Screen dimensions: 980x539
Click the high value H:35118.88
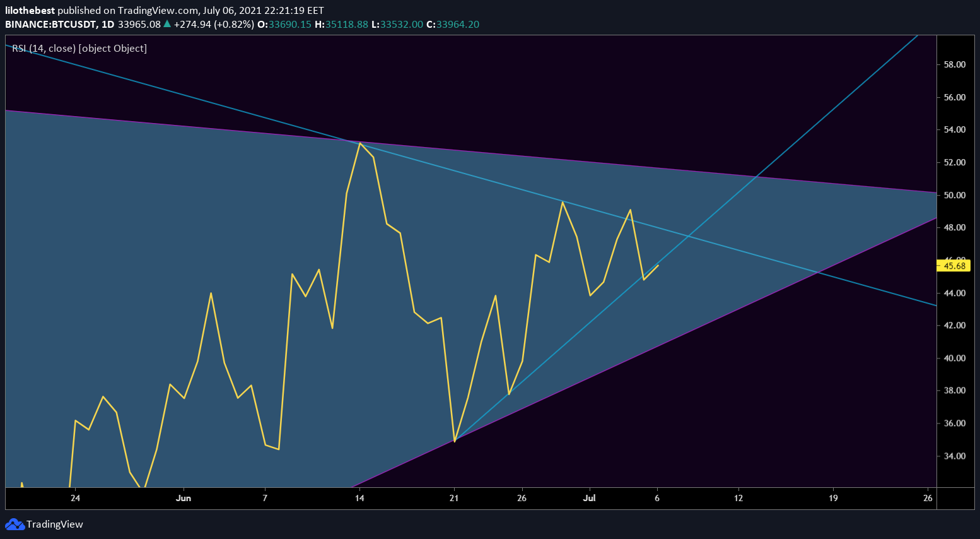pos(341,25)
